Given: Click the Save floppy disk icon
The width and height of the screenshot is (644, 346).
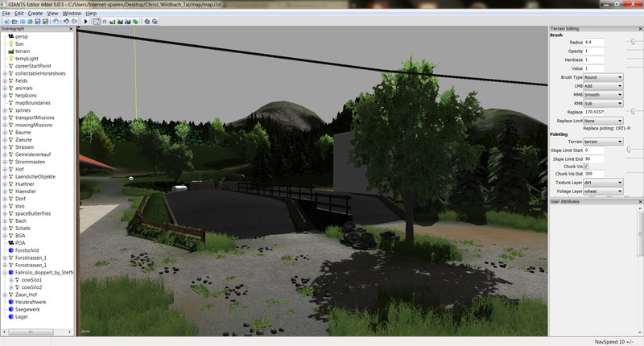Looking at the screenshot, I should coord(38,22).
